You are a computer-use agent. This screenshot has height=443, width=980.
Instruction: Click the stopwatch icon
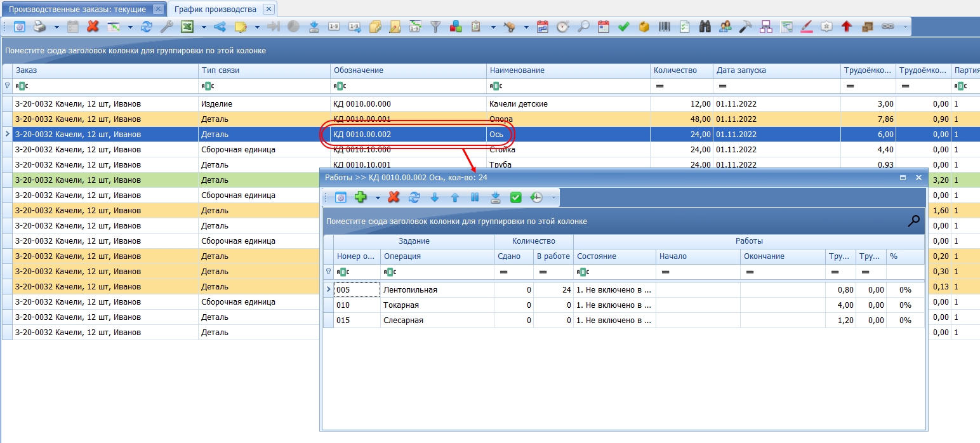(562, 27)
